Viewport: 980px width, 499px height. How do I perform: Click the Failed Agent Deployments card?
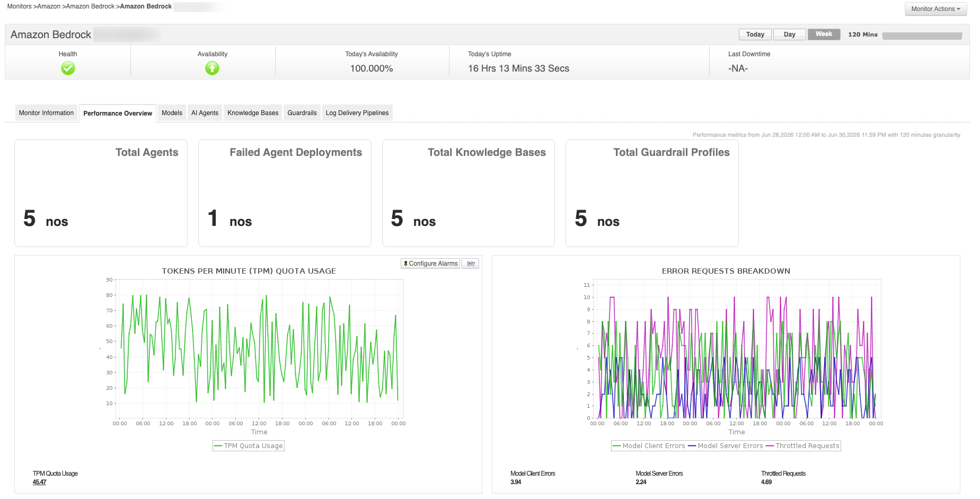point(285,193)
